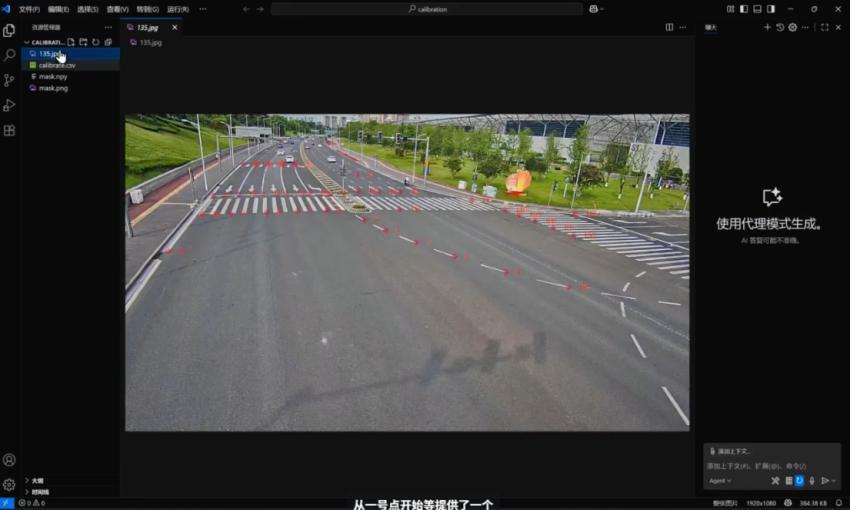
Task: Open the File menu
Action: [29, 9]
